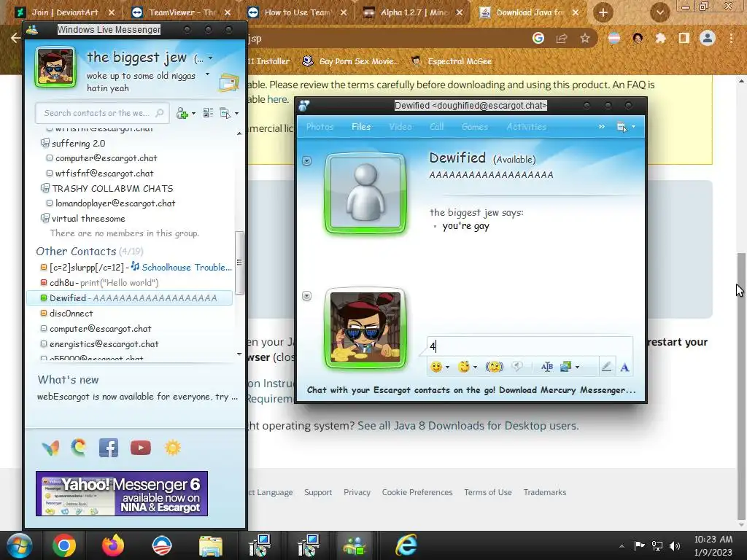The height and width of the screenshot is (560, 747).
Task: Click the Terms of Use footer link
Action: coord(488,492)
